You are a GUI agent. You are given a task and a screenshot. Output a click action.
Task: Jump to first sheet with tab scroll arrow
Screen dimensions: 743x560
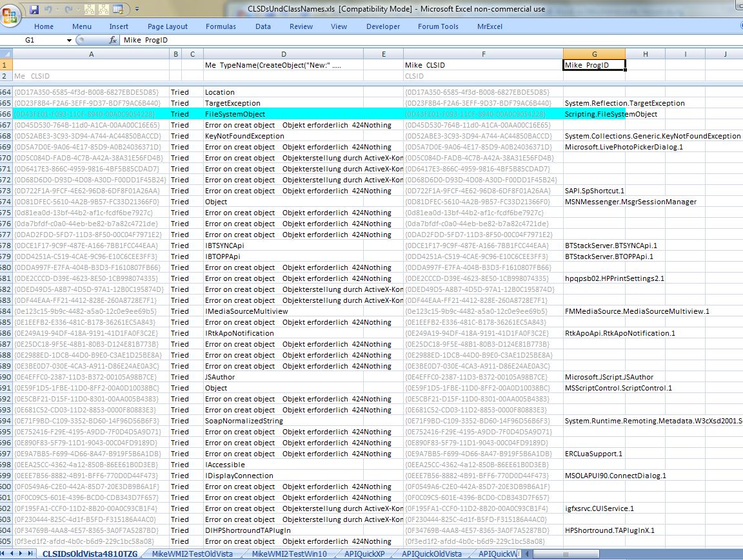[x=3, y=554]
